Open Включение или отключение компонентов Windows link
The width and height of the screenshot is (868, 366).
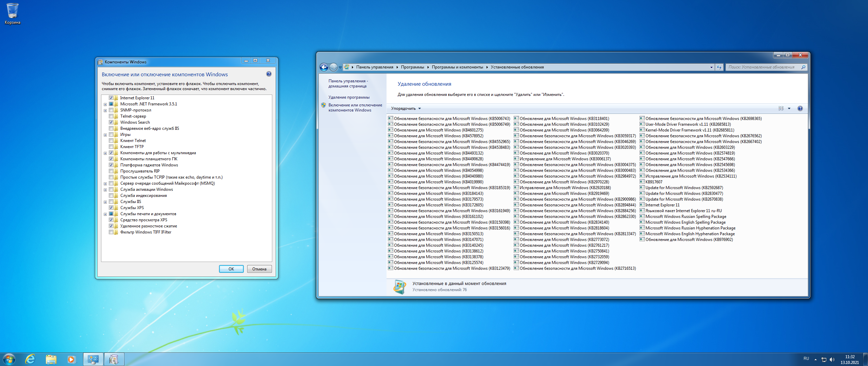tap(355, 107)
